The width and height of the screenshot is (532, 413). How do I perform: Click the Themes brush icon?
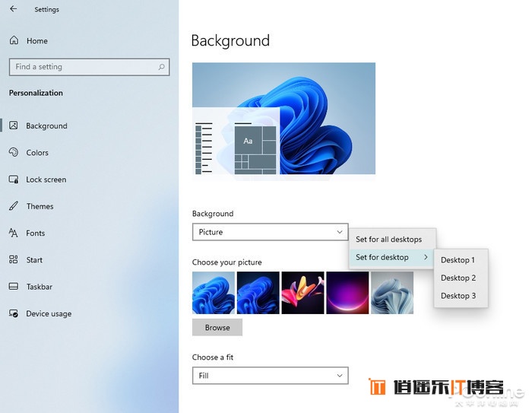point(14,206)
